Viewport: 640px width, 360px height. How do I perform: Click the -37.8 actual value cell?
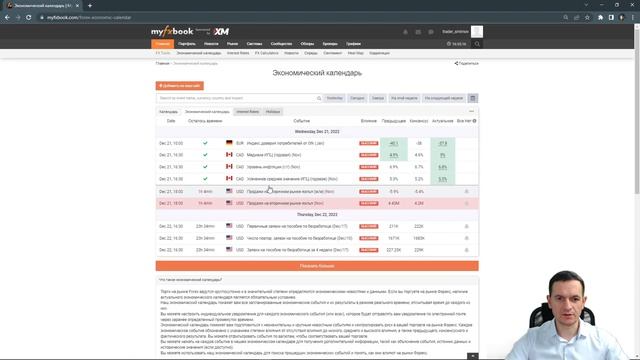tap(443, 143)
